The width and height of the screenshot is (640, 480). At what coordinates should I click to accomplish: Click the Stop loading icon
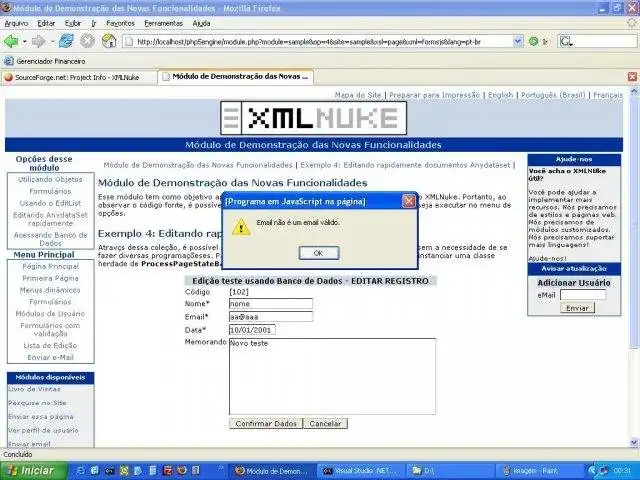[x=87, y=41]
